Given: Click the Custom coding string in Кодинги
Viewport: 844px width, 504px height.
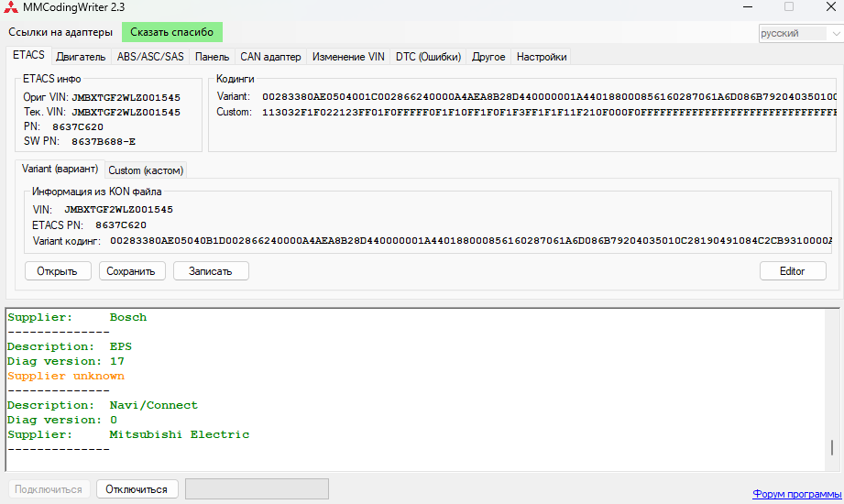Looking at the screenshot, I should 550,113.
